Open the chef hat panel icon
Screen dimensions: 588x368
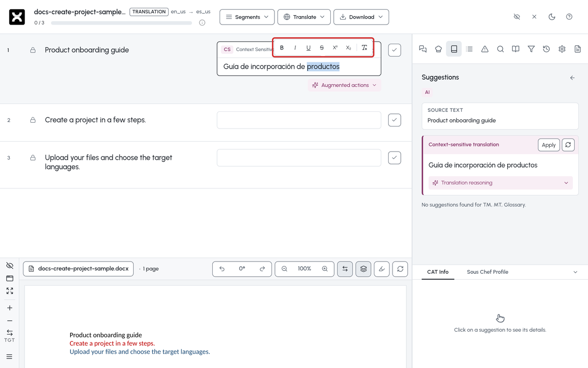click(x=439, y=49)
